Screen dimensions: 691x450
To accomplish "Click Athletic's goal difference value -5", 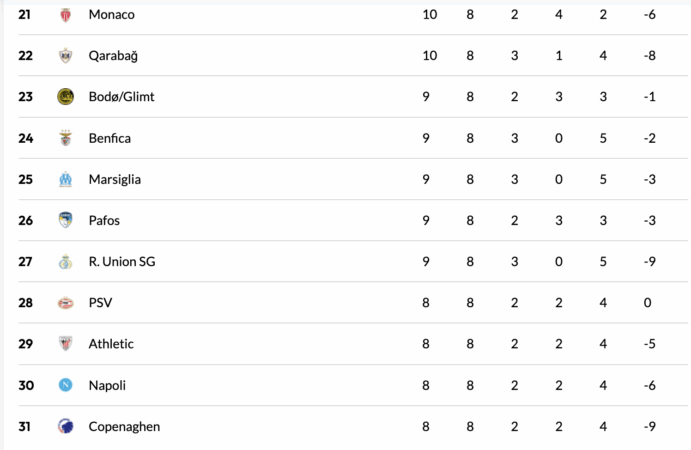I will [x=650, y=344].
